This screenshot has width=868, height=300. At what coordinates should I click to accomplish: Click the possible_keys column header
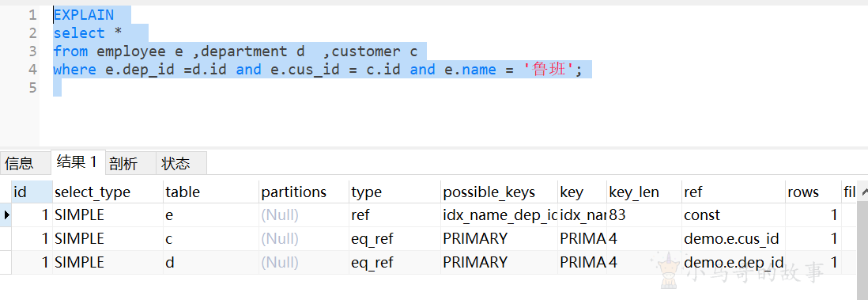coord(500,192)
